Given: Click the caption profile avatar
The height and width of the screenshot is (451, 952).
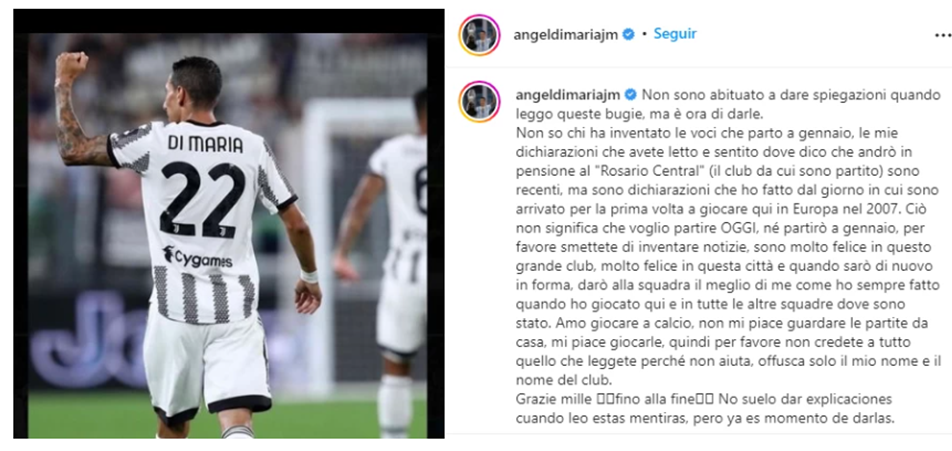Looking at the screenshot, I should point(479,101).
